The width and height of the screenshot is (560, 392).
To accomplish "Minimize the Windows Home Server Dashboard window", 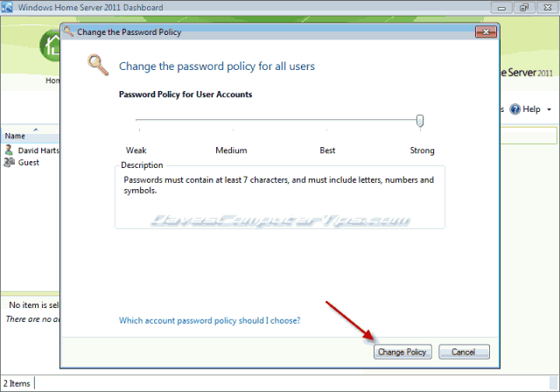I will click(x=501, y=8).
